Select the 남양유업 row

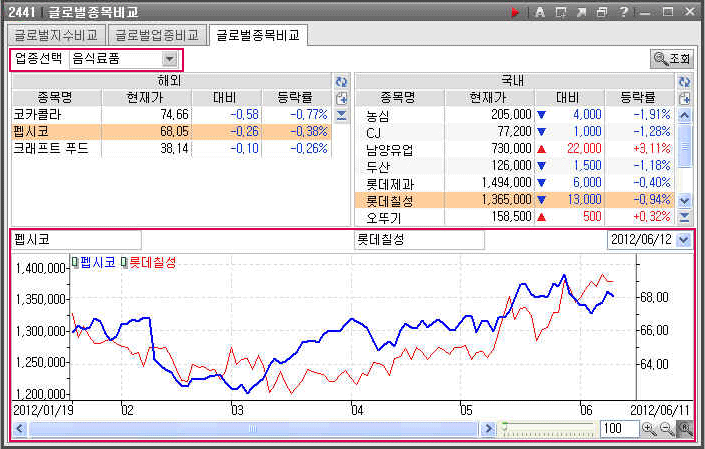514,149
